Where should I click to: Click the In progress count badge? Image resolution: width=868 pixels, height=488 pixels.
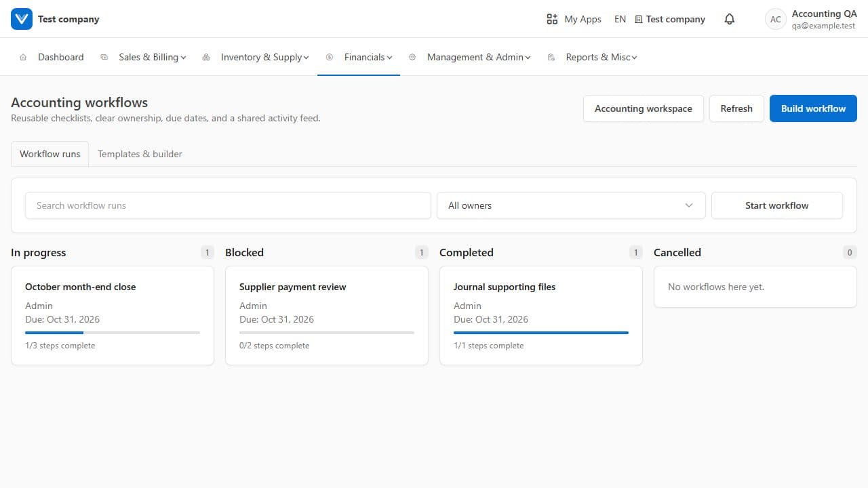tap(207, 252)
